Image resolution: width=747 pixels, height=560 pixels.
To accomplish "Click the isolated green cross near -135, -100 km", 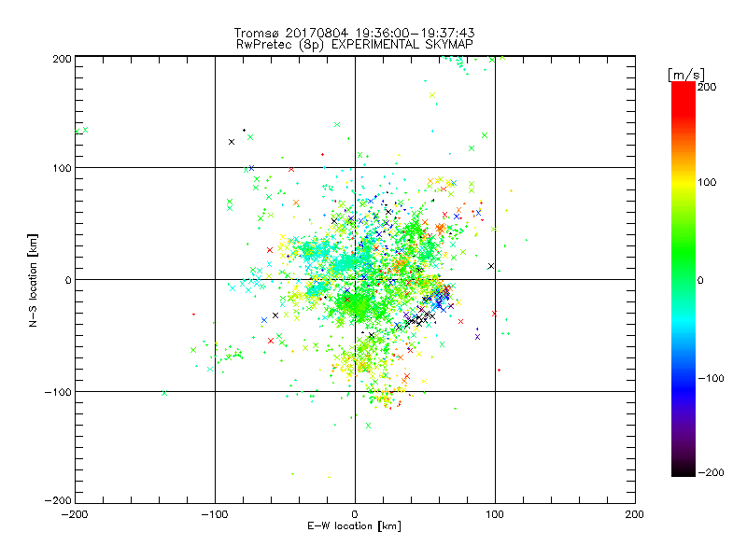I will (x=164, y=393).
